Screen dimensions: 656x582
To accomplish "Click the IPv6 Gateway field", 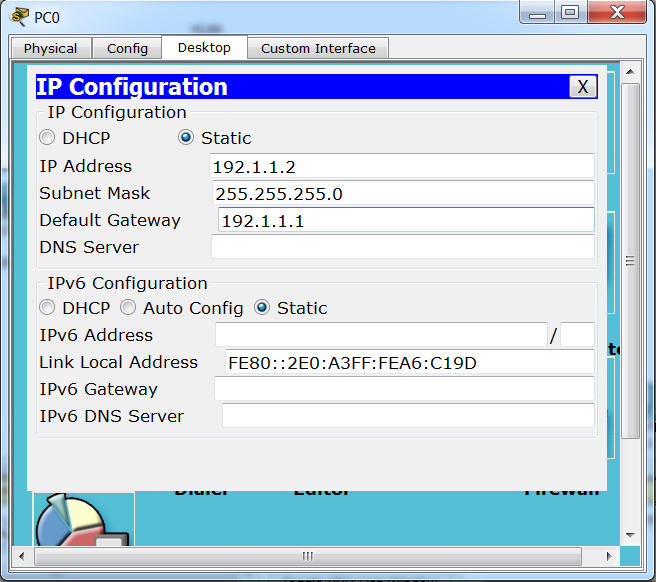I will (x=404, y=389).
